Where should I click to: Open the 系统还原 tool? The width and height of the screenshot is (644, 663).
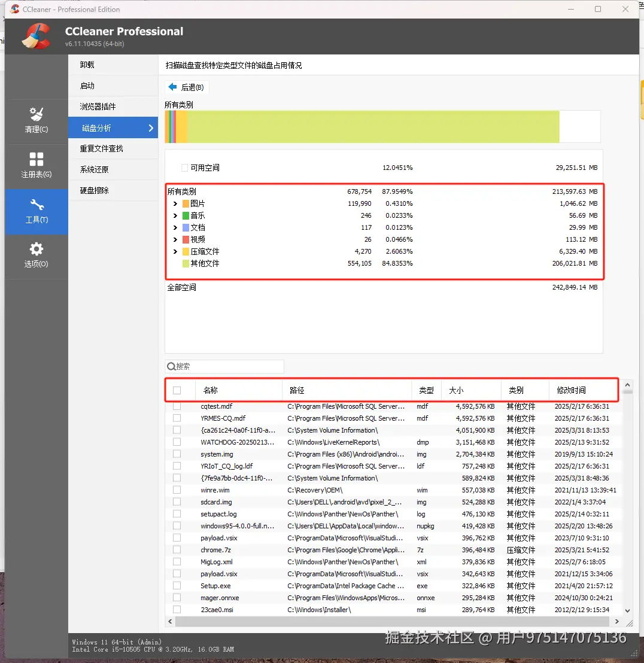click(x=113, y=169)
